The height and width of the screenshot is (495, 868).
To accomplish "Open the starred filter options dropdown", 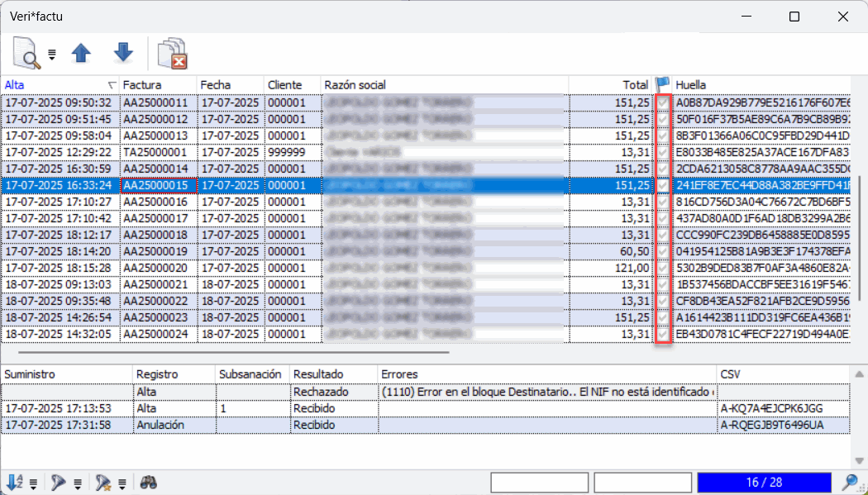I will (122, 484).
